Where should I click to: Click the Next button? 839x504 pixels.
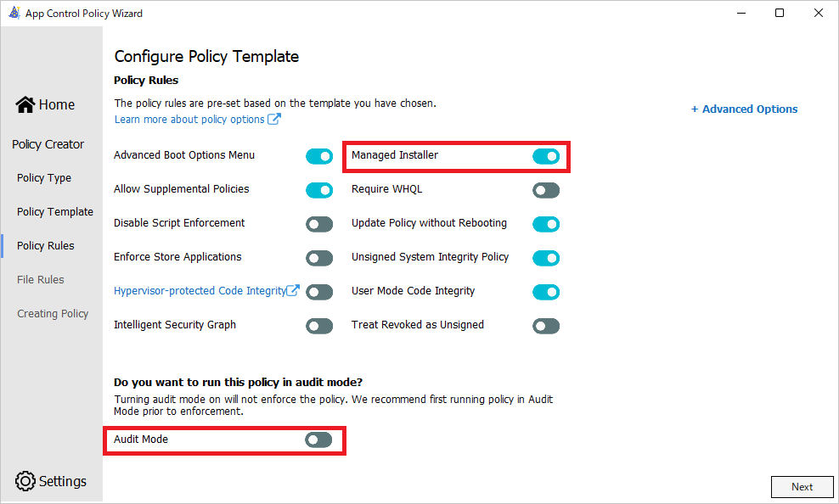point(802,486)
